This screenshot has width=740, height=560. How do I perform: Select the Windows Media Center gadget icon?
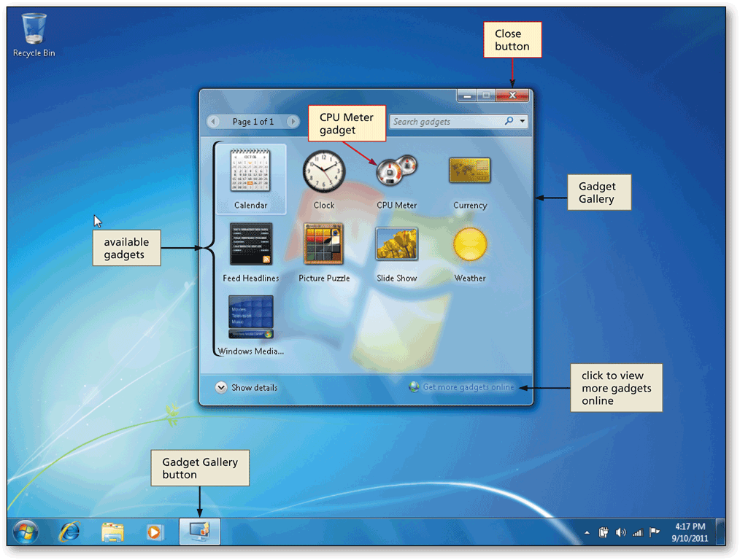click(x=250, y=316)
